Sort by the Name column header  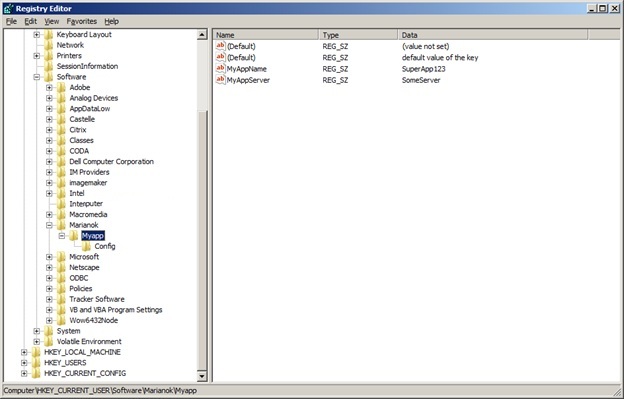coord(266,35)
